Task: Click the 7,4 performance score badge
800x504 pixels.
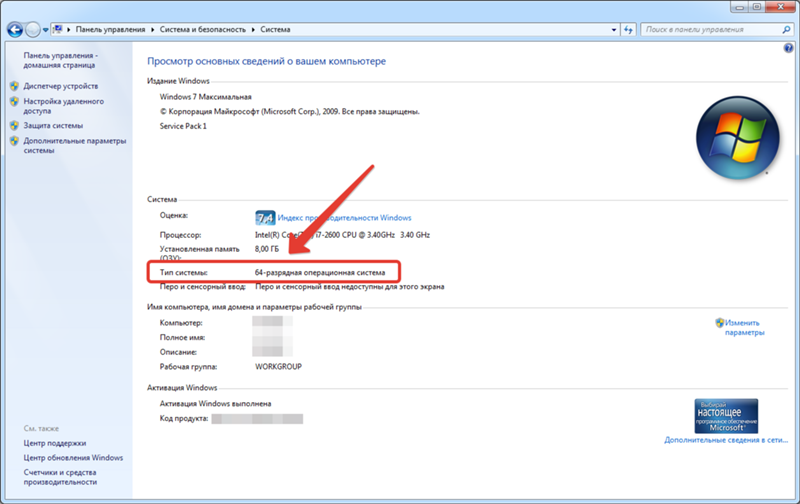Action: tap(265, 218)
